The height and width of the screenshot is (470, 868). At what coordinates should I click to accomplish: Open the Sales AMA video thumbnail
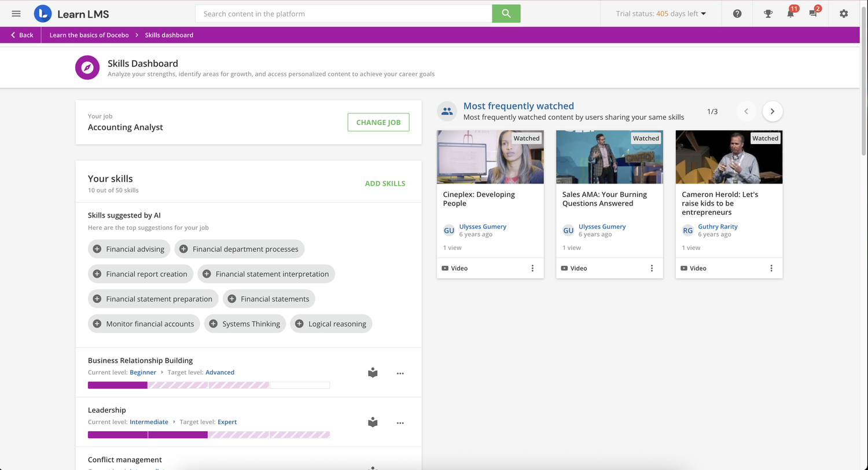click(x=609, y=157)
